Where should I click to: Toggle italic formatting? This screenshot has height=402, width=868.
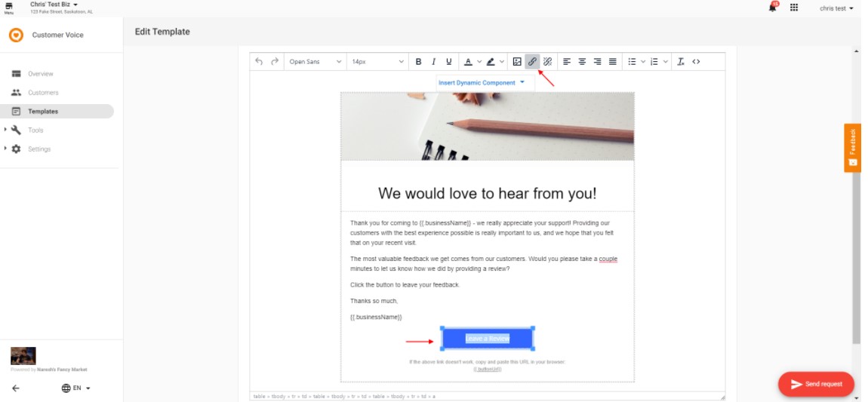pyautogui.click(x=433, y=62)
